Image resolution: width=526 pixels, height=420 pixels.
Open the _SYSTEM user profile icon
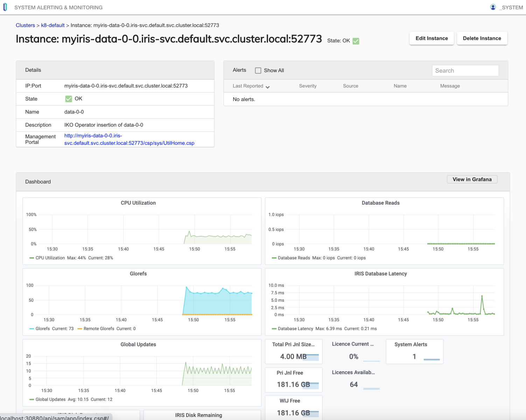pyautogui.click(x=493, y=7)
